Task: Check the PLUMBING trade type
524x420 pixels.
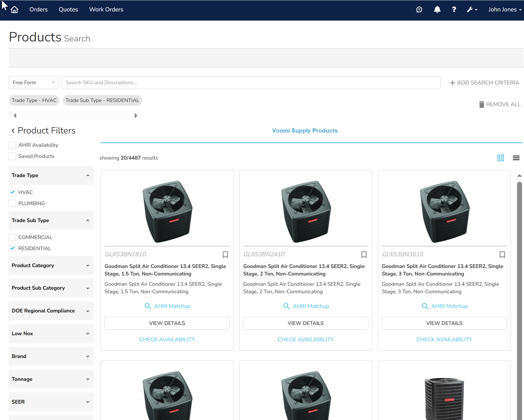Action: coord(12,203)
